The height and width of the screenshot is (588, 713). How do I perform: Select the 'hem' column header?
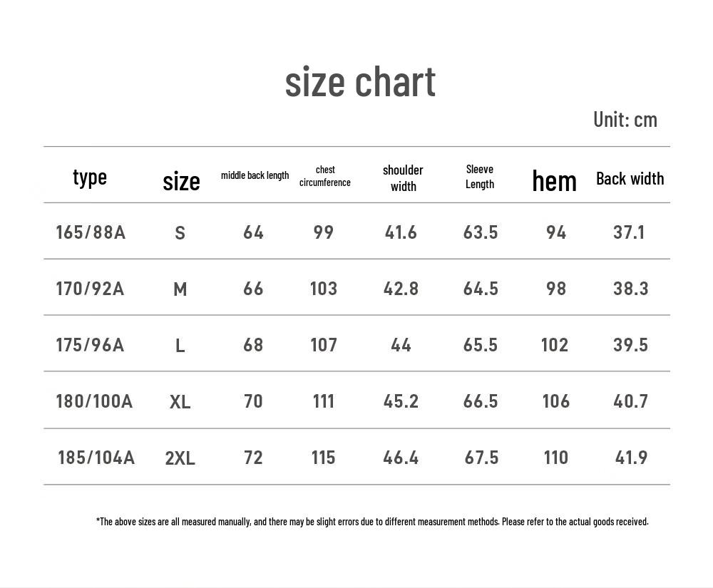[x=554, y=181]
